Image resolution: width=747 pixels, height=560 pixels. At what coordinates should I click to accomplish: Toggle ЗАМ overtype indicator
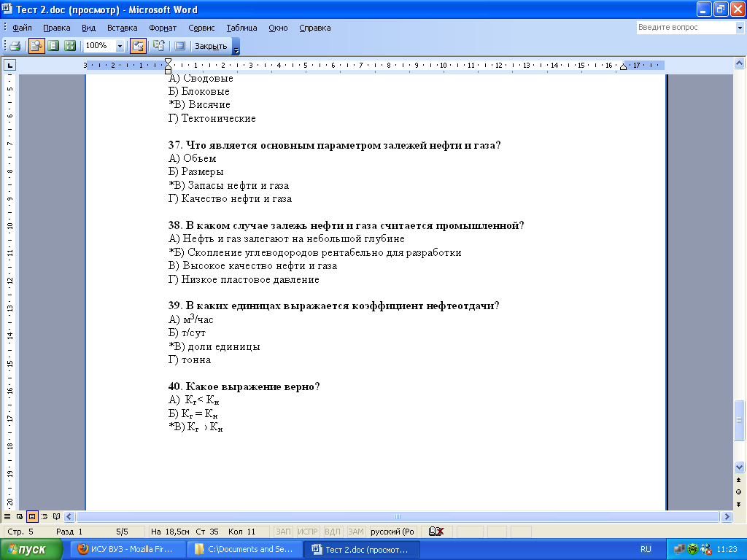(x=355, y=532)
